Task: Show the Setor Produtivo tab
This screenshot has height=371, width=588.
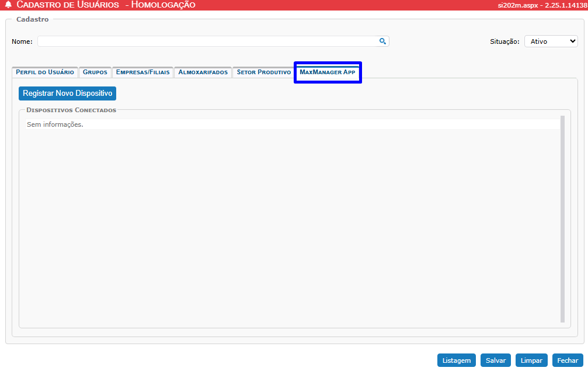Action: point(263,72)
